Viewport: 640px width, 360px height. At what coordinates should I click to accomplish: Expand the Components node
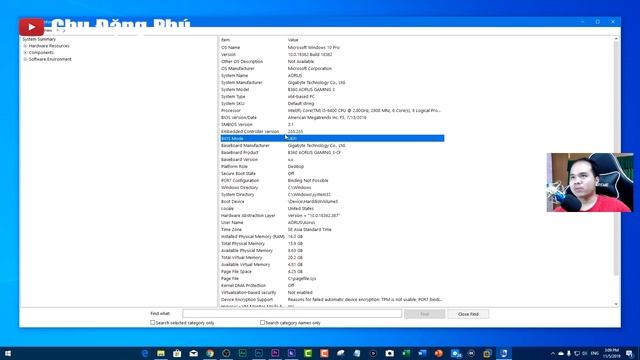click(x=25, y=53)
